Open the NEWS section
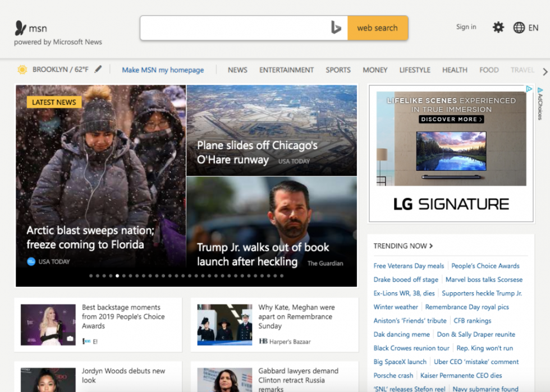The width and height of the screenshot is (550, 392). (237, 70)
